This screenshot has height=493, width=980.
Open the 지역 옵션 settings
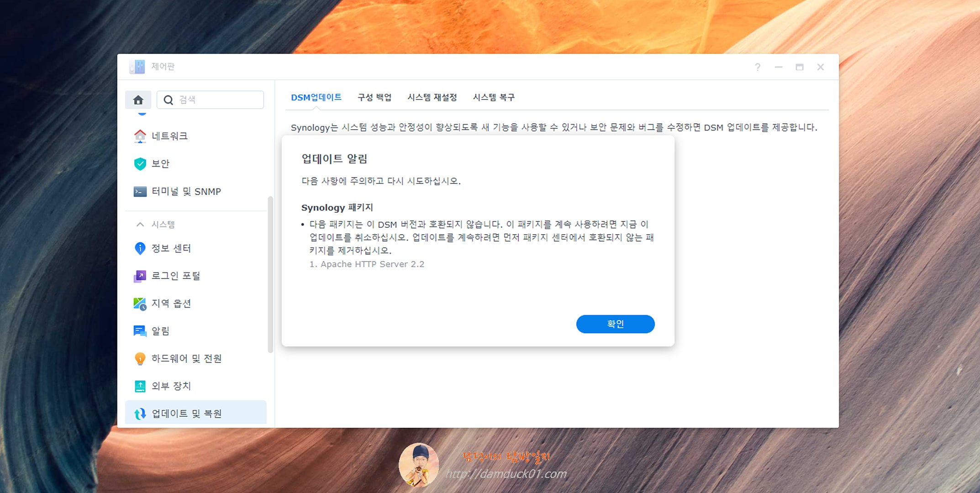171,303
